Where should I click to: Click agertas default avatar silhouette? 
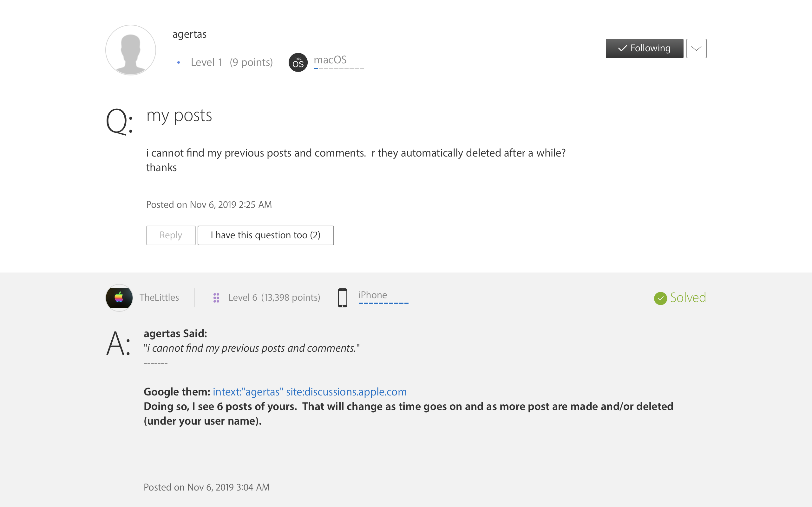click(131, 50)
